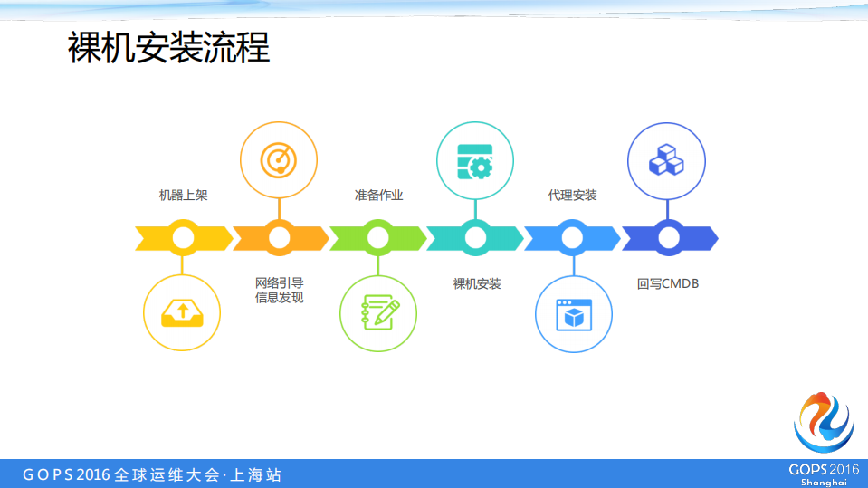Click the GOPS 2016 Shanghai swirl logo

pos(824,423)
